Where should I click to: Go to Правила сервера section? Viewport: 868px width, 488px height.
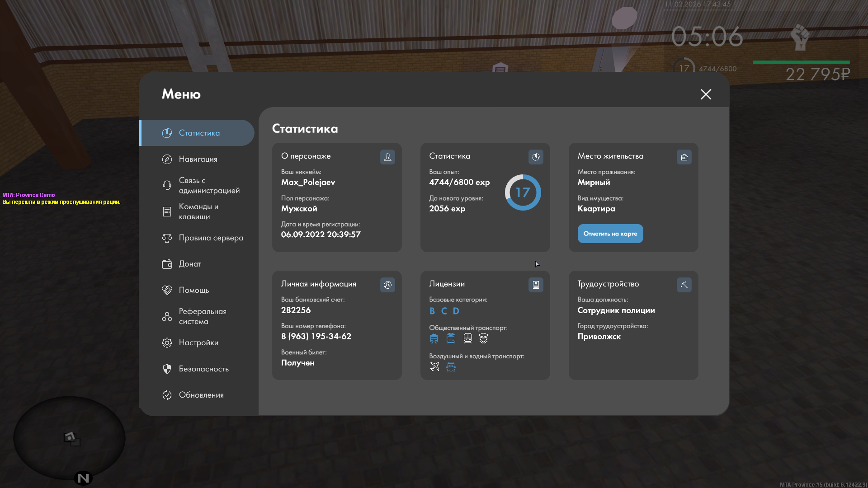(x=210, y=238)
